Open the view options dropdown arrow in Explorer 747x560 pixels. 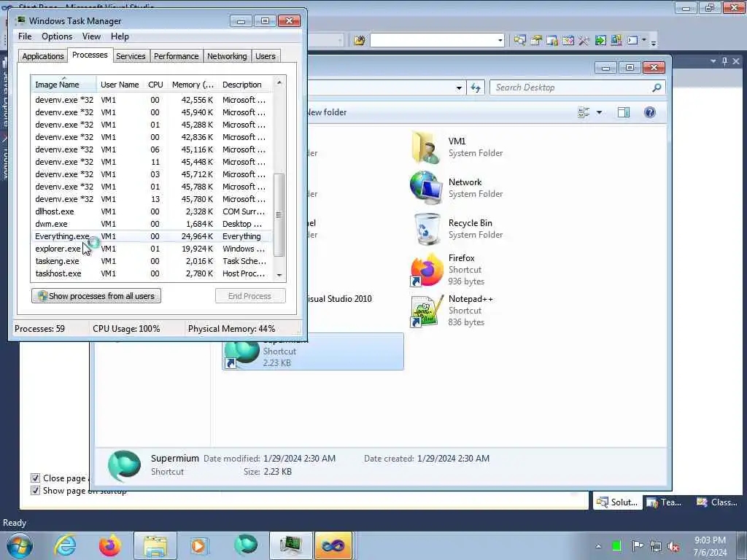[x=600, y=112]
